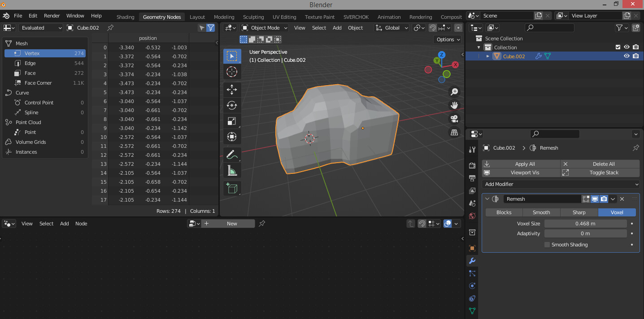Toggle Remesh modifier viewport display
The width and height of the screenshot is (644, 319).
[x=595, y=199]
